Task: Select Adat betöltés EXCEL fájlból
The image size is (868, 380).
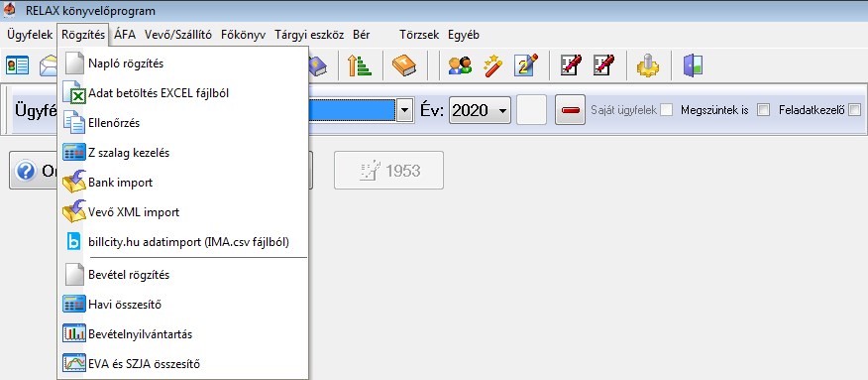Action: tap(182, 93)
